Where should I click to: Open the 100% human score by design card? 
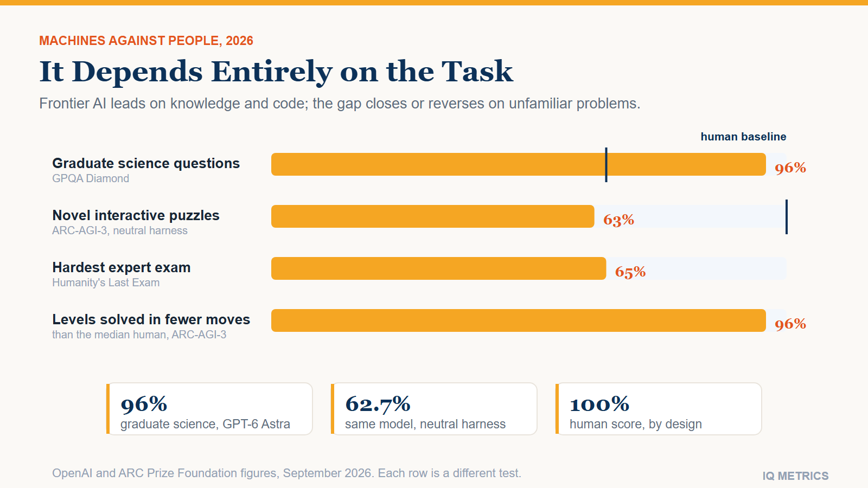click(x=659, y=409)
